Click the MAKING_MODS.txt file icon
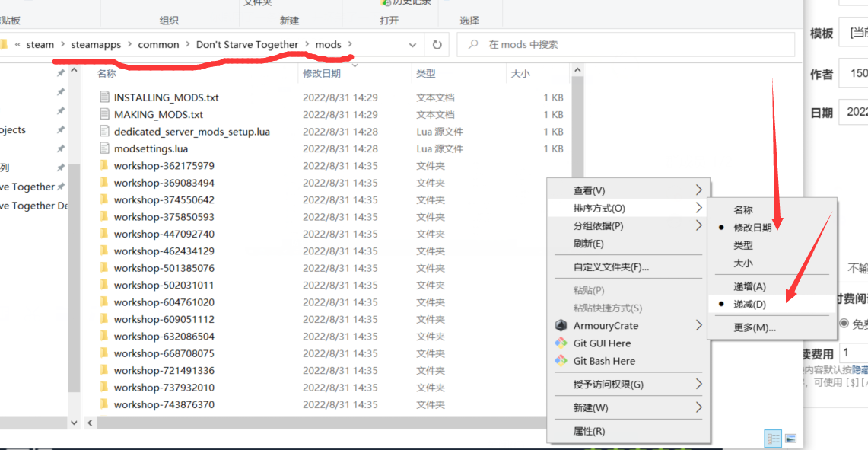868x450 pixels. [105, 114]
